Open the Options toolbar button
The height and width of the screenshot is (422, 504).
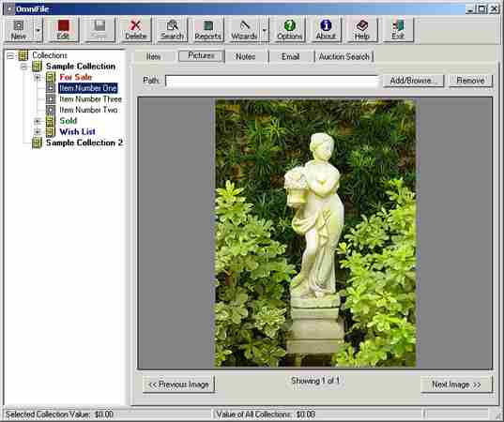pos(289,30)
